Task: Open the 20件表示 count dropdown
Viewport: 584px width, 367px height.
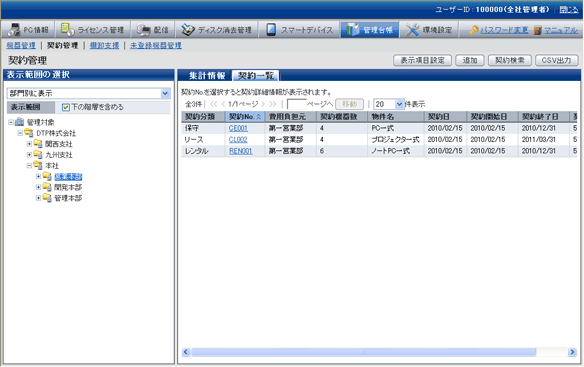Action: coord(388,104)
